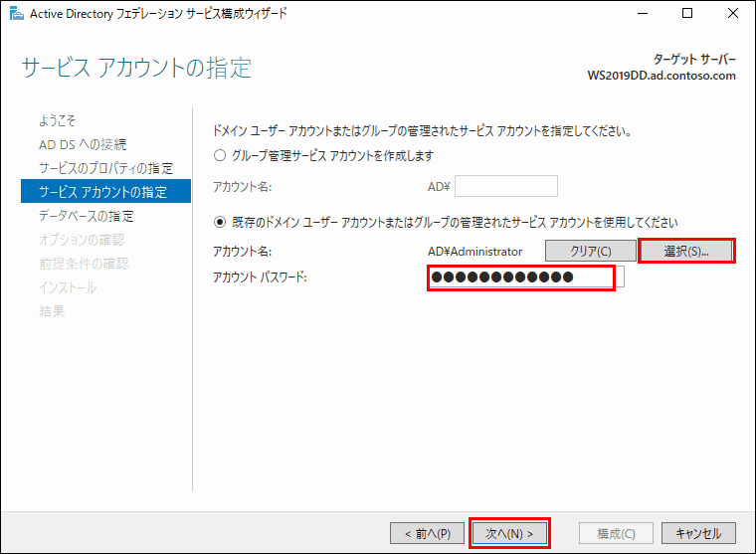This screenshot has height=554, width=756.
Task: Select the use existing domain user account option
Action: (220, 222)
